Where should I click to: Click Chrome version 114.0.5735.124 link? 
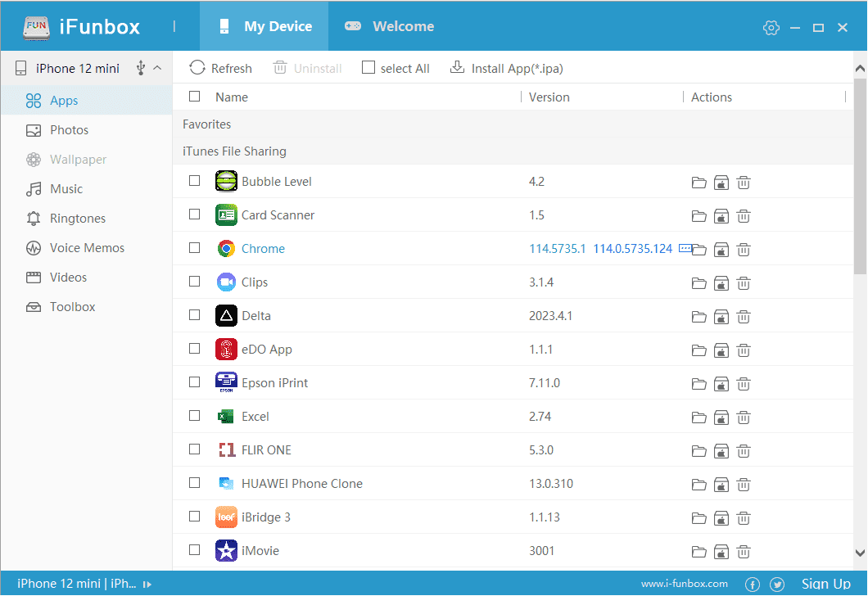point(633,249)
